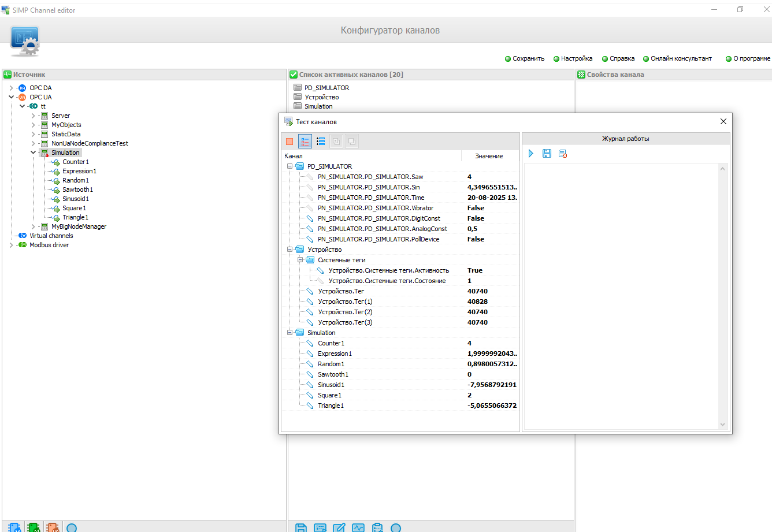Start the work log with play icon

click(531, 154)
